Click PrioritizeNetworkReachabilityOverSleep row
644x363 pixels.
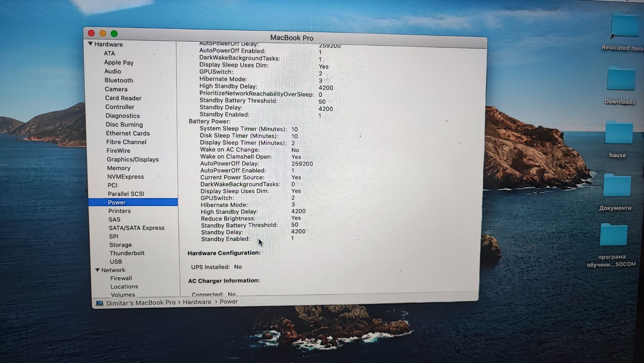261,94
